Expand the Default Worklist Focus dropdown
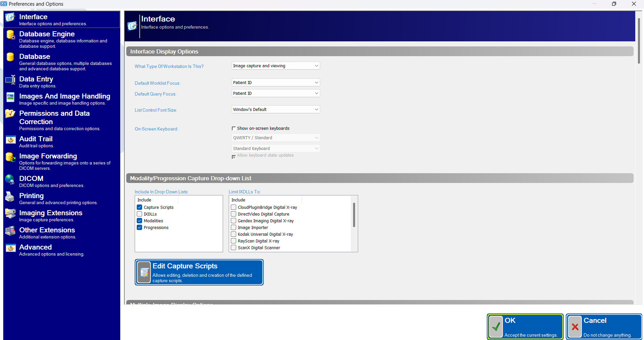Screen dimensions: 644x340 [x=276, y=83]
